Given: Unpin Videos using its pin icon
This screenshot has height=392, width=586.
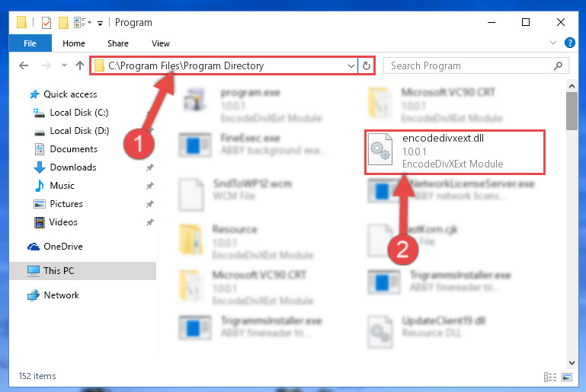Looking at the screenshot, I should [x=150, y=222].
